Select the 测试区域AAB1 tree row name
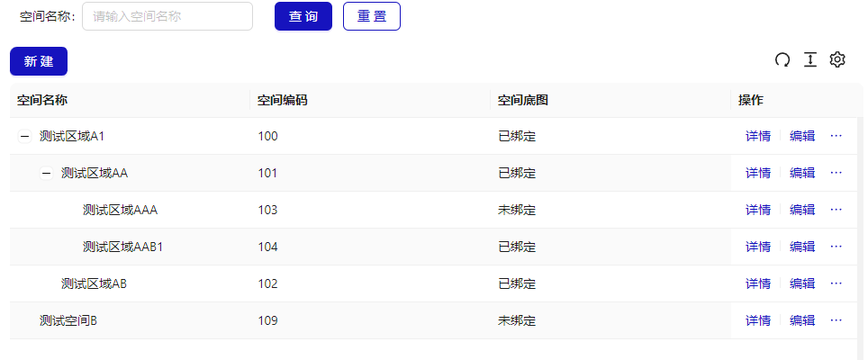Image resolution: width=868 pixels, height=360 pixels. pos(122,247)
